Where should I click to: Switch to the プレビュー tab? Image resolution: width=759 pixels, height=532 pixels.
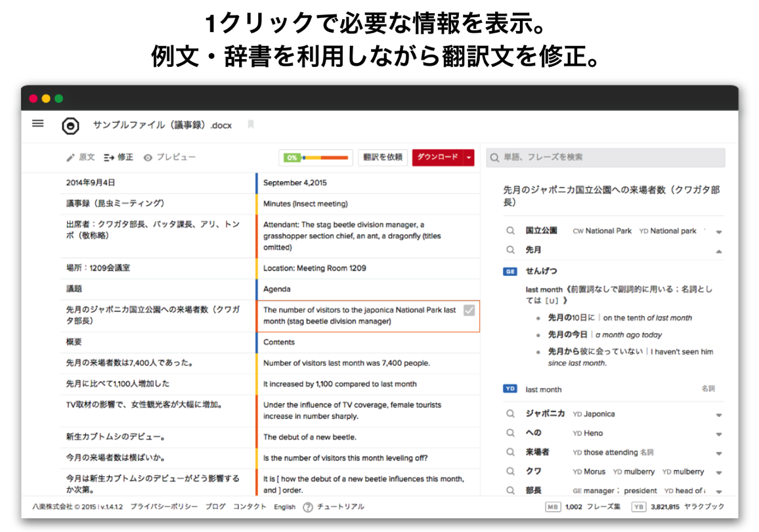[170, 158]
